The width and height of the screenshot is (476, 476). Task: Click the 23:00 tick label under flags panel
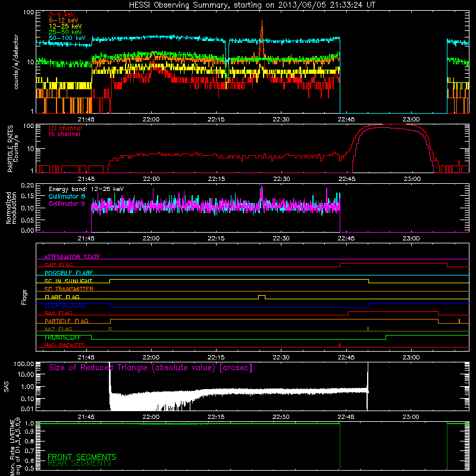coord(411,358)
